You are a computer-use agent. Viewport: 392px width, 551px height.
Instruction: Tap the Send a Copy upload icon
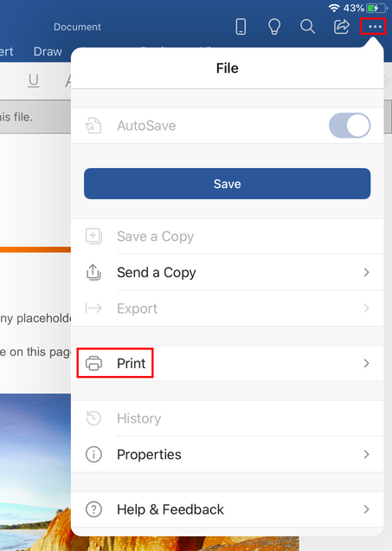(93, 272)
